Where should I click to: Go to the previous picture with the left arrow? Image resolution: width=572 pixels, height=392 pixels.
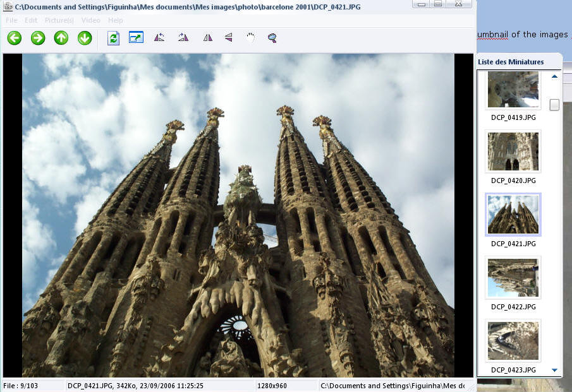(15, 38)
